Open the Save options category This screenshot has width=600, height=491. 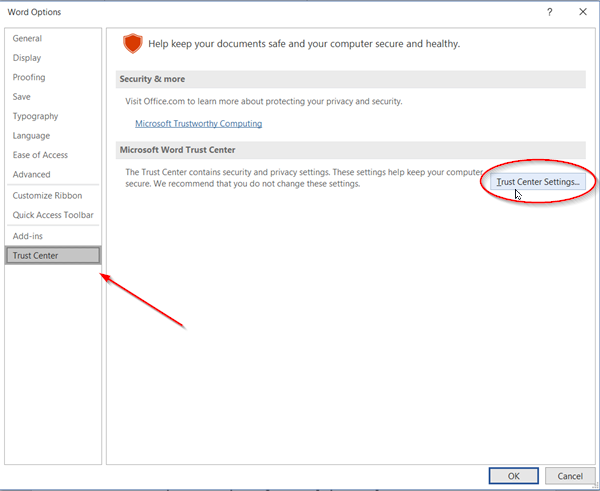pyautogui.click(x=22, y=97)
